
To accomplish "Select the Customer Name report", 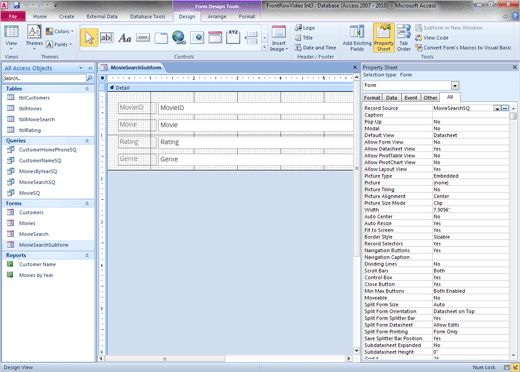I will (x=37, y=264).
